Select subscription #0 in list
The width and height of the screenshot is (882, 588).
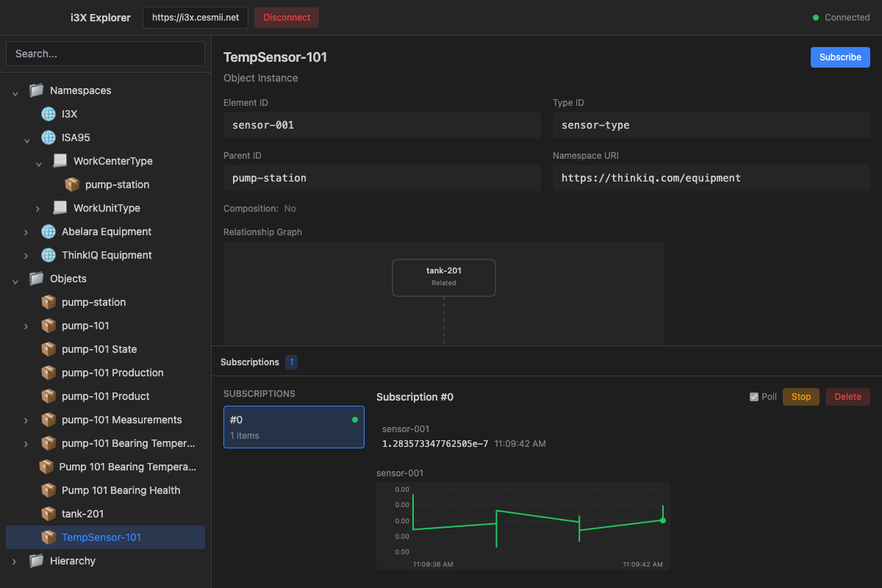pos(294,427)
